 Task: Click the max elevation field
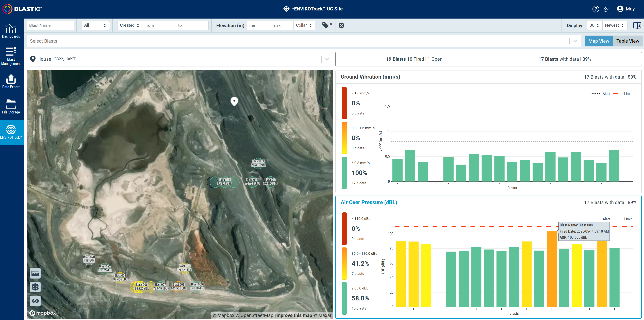tap(282, 25)
